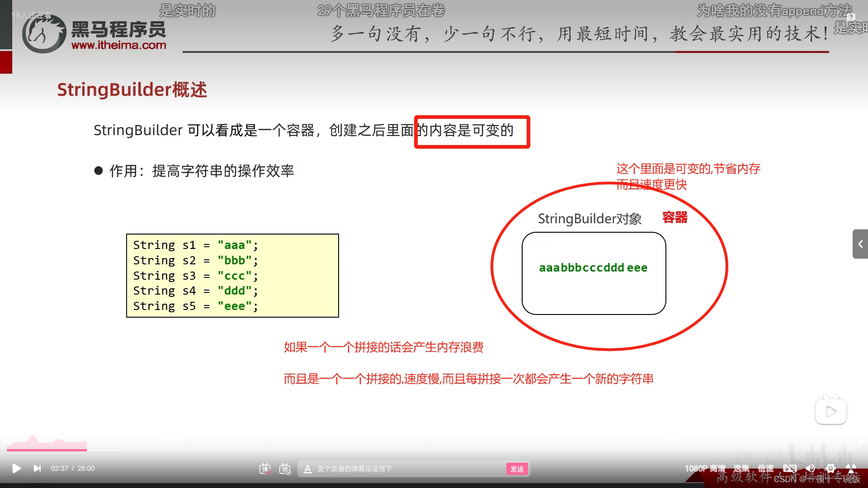This screenshot has width=868, height=488.
Task: Select the danmaku font style icon
Action: [307, 469]
